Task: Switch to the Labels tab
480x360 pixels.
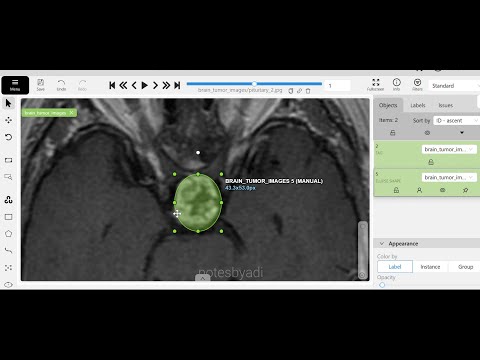Action: tap(418, 105)
